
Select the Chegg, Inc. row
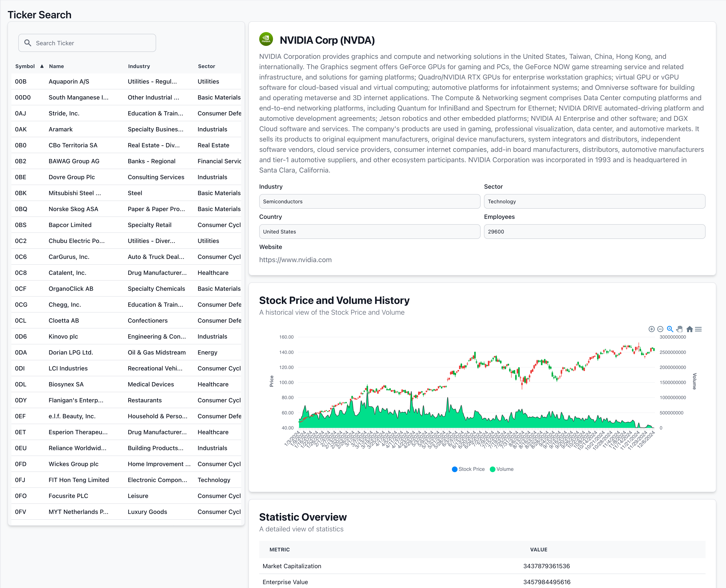[126, 304]
